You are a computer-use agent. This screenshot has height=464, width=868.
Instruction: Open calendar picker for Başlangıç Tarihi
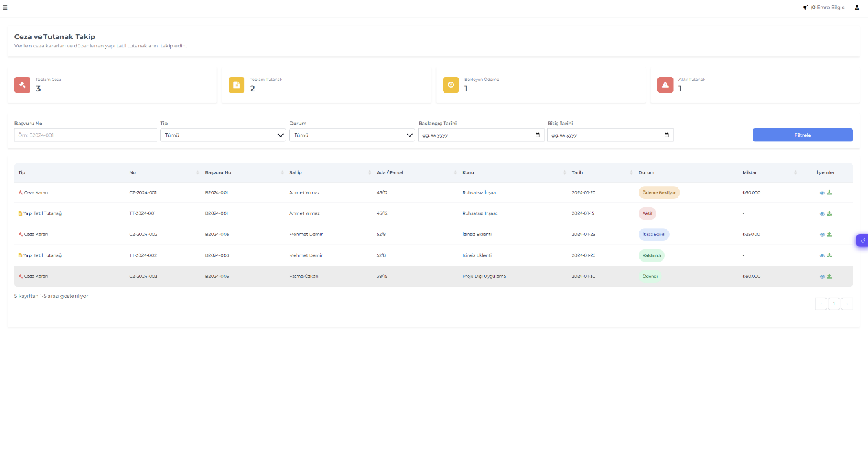coord(537,135)
